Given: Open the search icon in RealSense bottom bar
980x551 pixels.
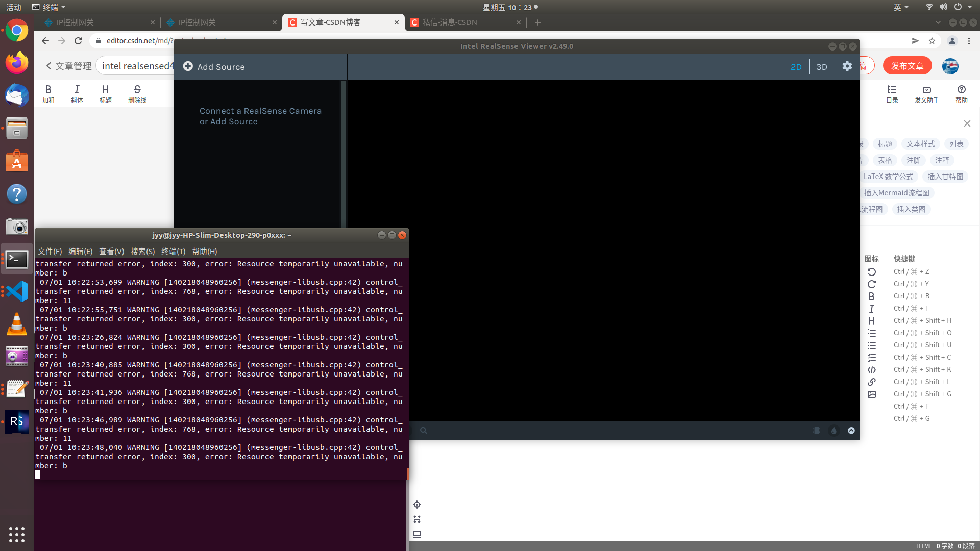Looking at the screenshot, I should point(424,430).
